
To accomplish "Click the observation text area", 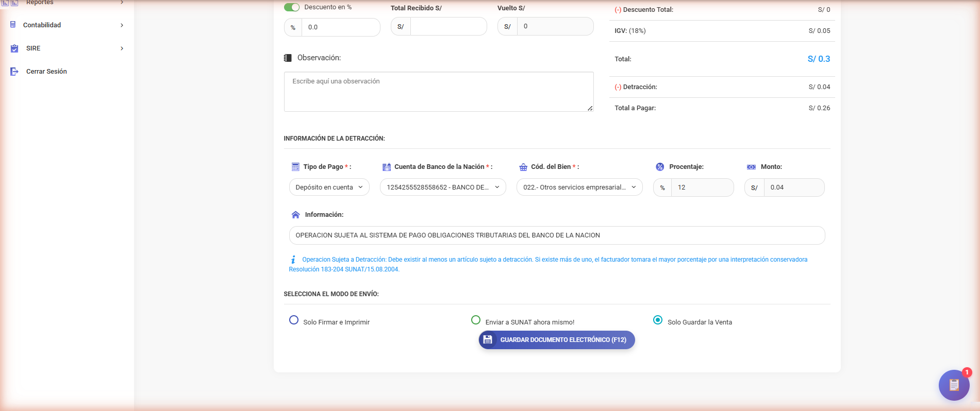I will click(439, 92).
